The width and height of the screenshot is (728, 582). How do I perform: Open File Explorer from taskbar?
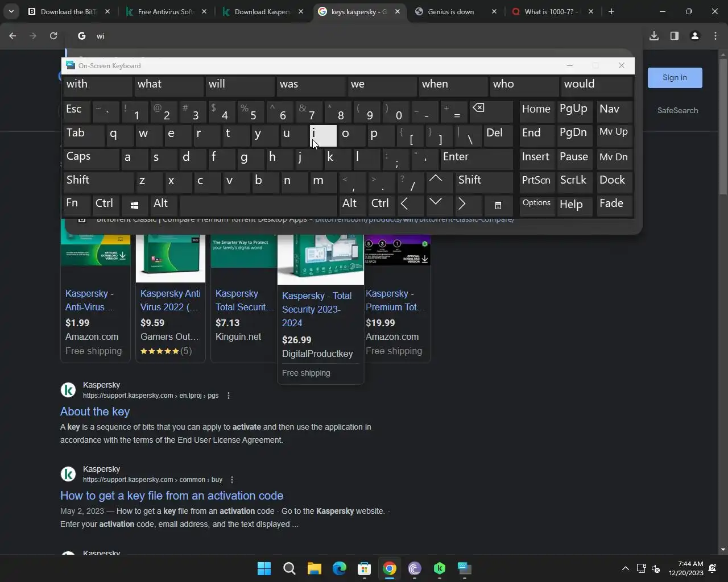[314, 568]
